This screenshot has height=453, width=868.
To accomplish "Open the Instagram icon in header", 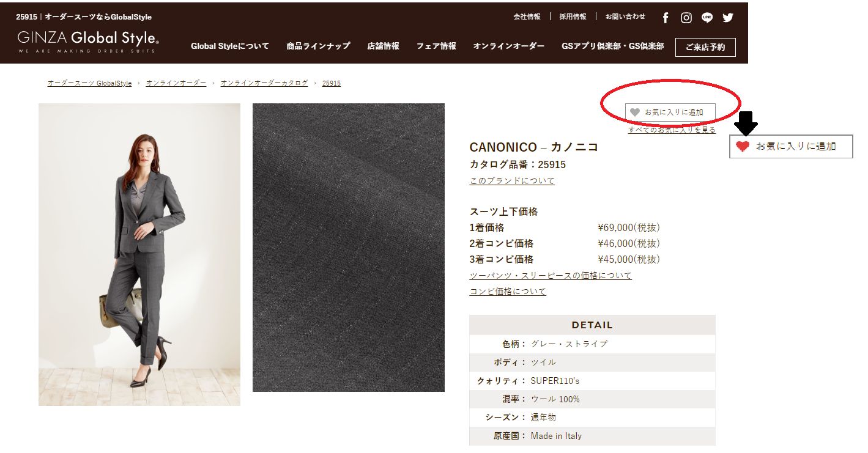I will tap(686, 18).
